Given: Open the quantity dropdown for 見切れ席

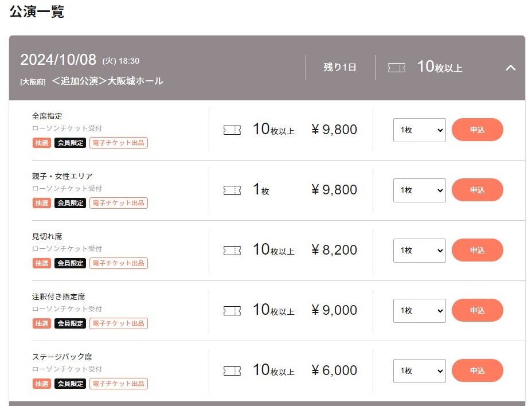Looking at the screenshot, I should coord(419,251).
